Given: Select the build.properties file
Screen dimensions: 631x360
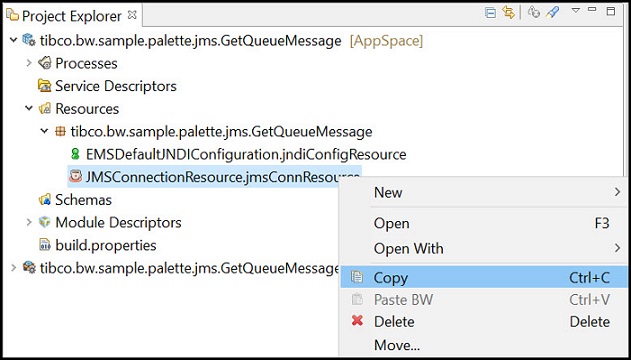Looking at the screenshot, I should tap(98, 245).
